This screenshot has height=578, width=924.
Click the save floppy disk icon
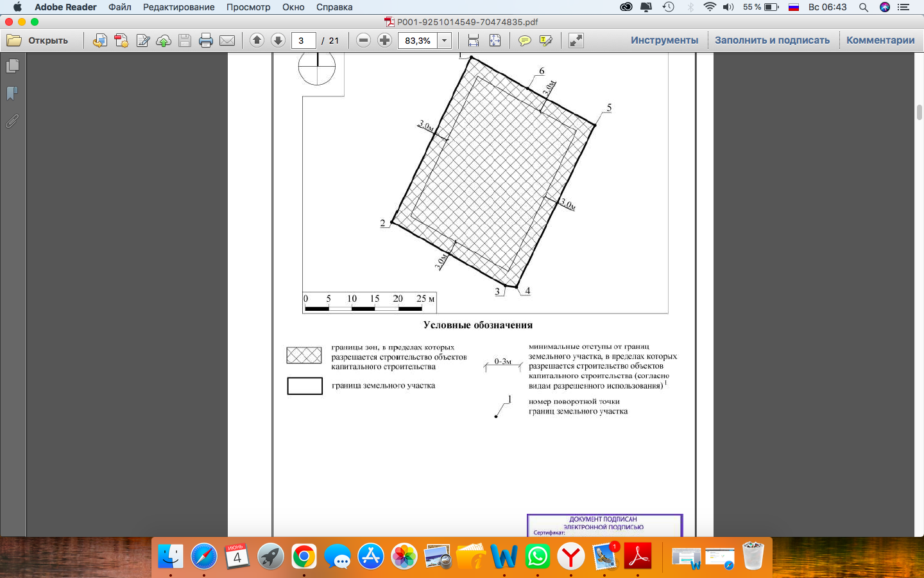(x=185, y=40)
